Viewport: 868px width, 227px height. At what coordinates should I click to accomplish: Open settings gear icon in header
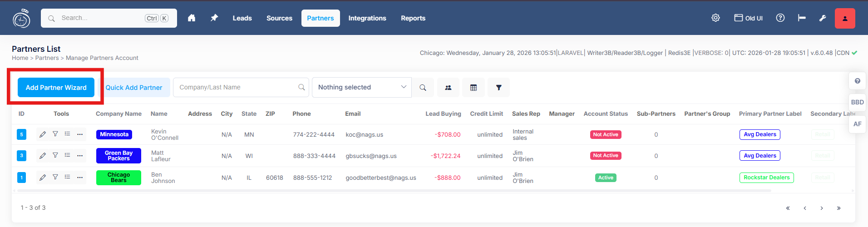(x=715, y=18)
